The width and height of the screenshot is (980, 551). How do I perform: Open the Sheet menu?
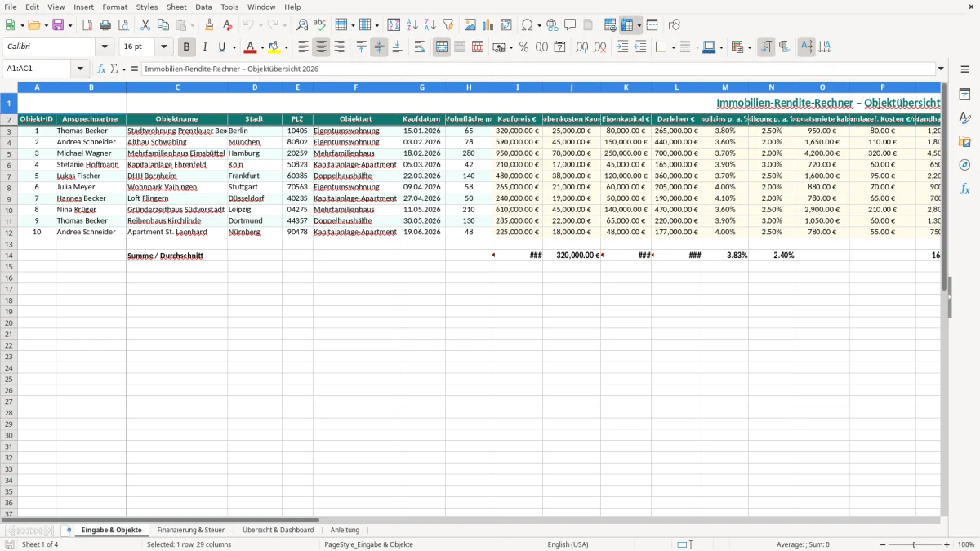coord(176,7)
